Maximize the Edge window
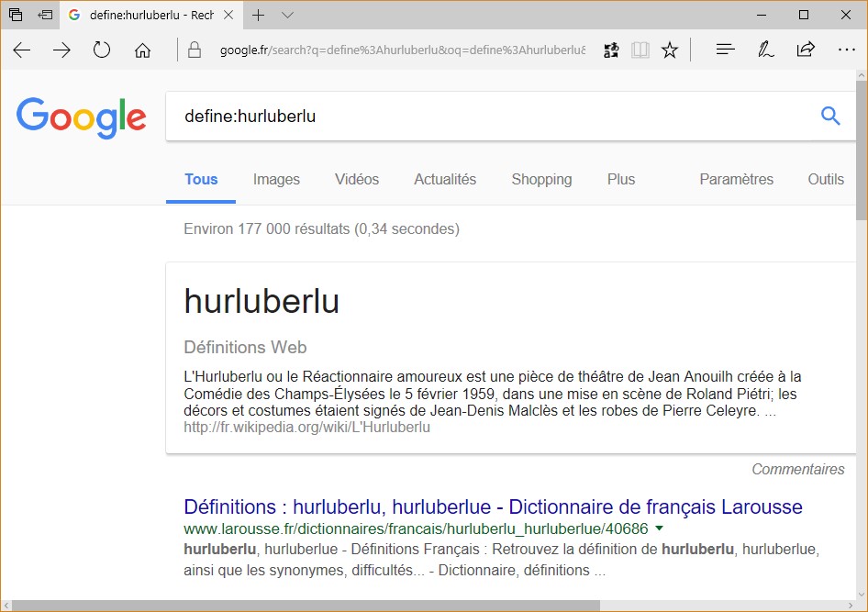 pos(804,15)
